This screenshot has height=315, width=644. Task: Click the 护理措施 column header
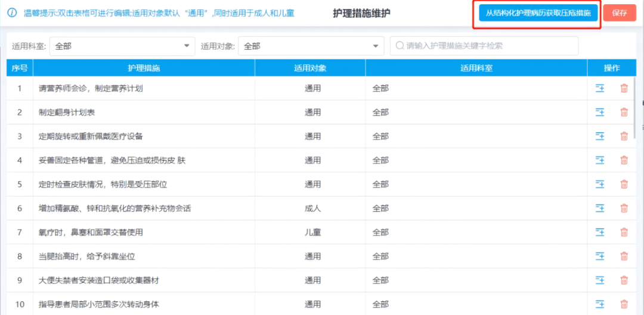(144, 68)
